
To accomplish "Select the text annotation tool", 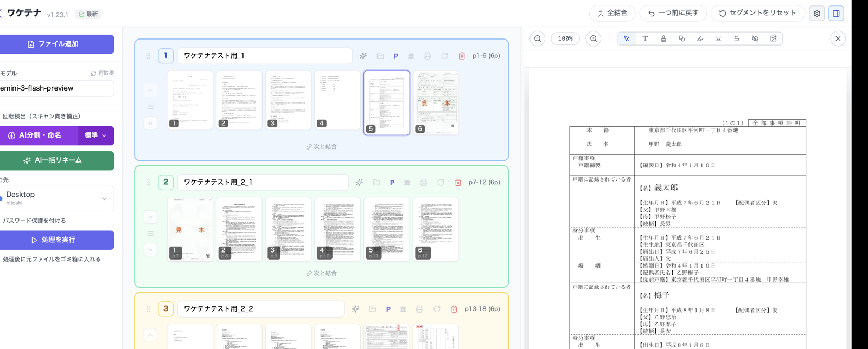I will click(x=645, y=38).
